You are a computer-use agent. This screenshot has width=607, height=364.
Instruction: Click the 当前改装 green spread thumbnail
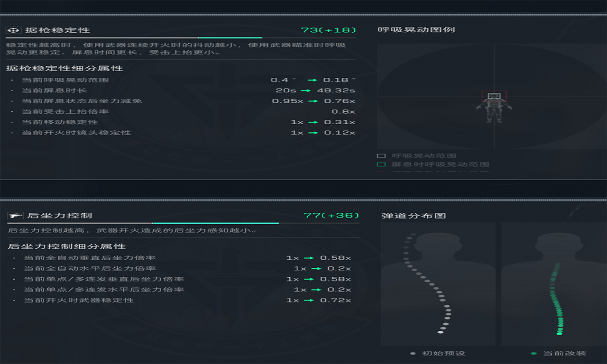click(x=553, y=283)
